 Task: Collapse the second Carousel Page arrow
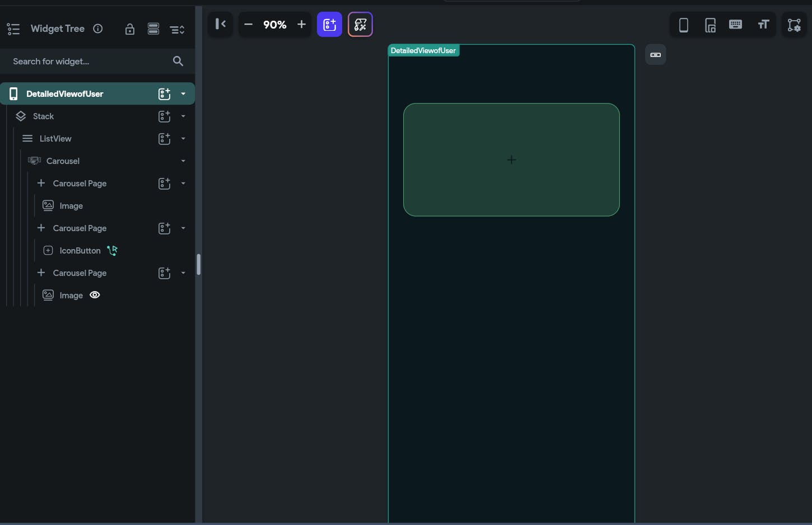[x=183, y=228]
